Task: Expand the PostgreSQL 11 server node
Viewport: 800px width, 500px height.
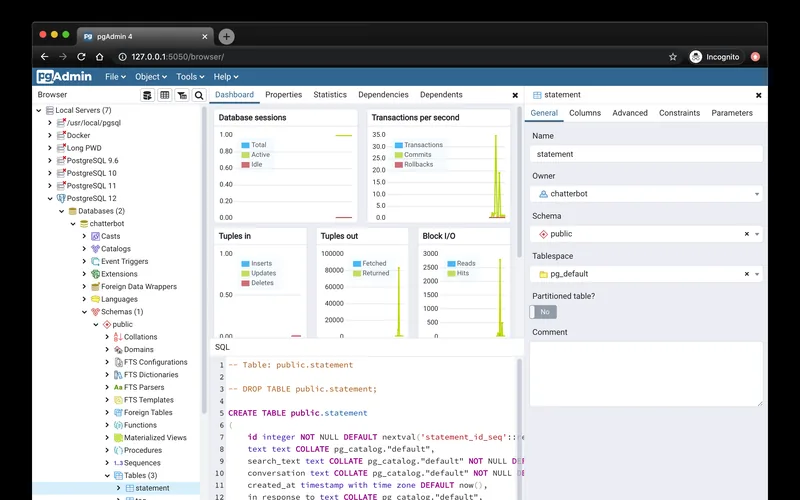Action: tap(50, 186)
